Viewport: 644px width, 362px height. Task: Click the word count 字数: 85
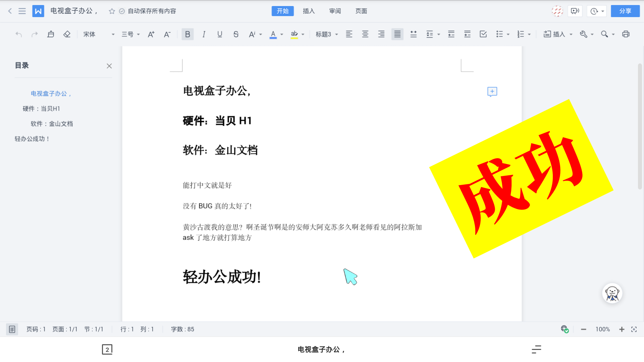pos(182,329)
